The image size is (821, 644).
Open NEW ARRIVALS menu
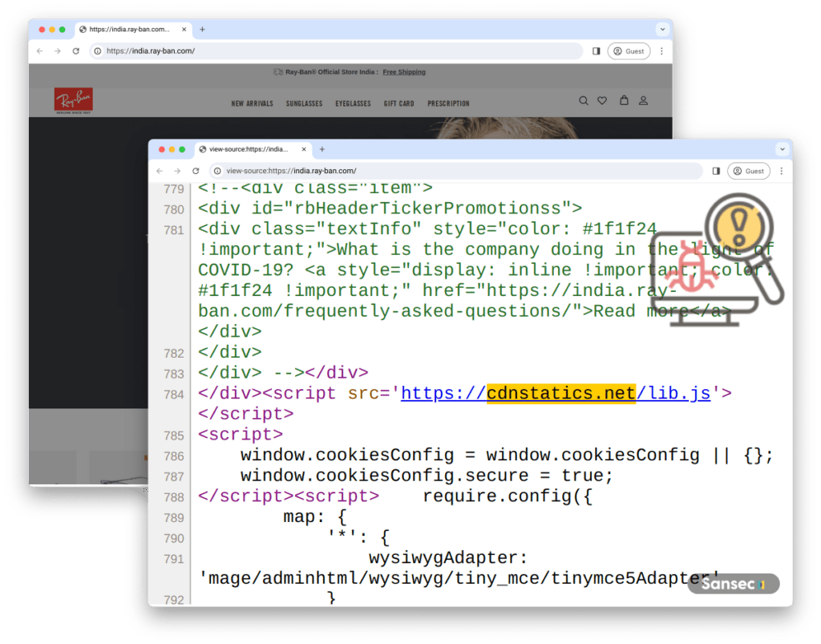(x=252, y=103)
